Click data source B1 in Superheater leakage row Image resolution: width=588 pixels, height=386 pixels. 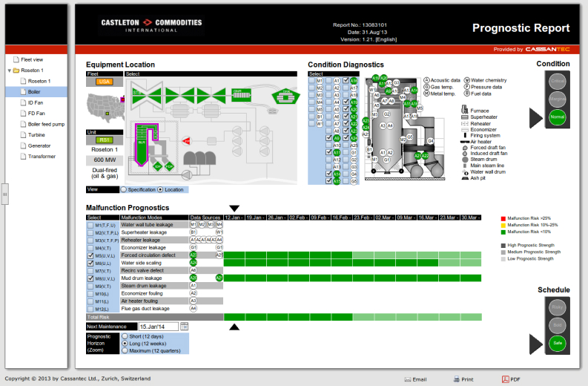tap(193, 232)
